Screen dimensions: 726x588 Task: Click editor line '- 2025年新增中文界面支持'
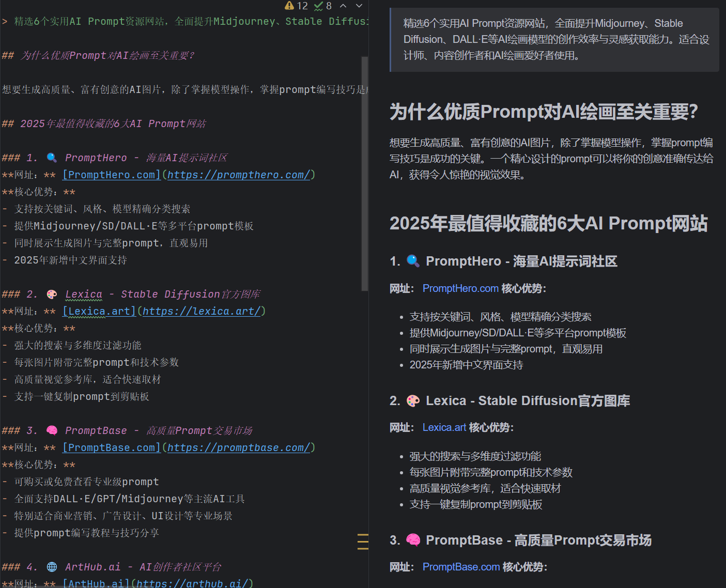65,260
